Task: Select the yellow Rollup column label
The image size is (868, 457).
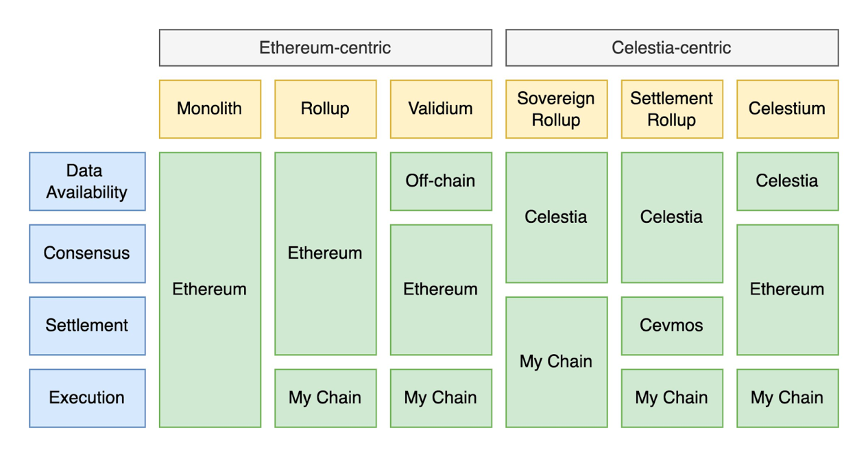Action: tap(325, 108)
